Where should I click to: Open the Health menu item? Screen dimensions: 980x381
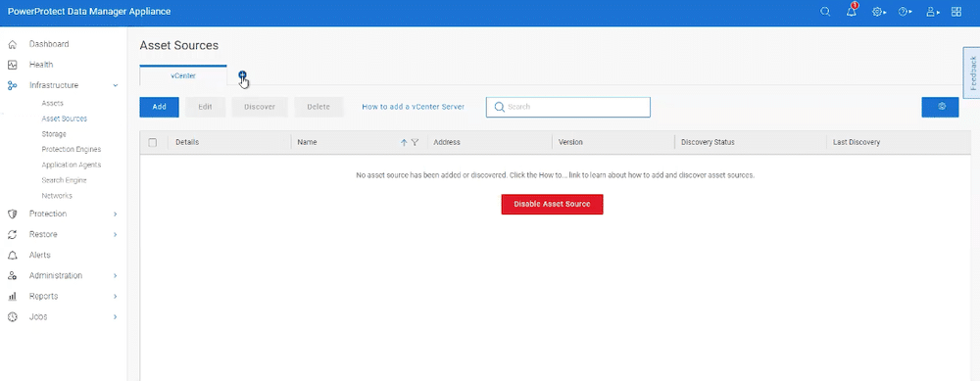coord(41,65)
